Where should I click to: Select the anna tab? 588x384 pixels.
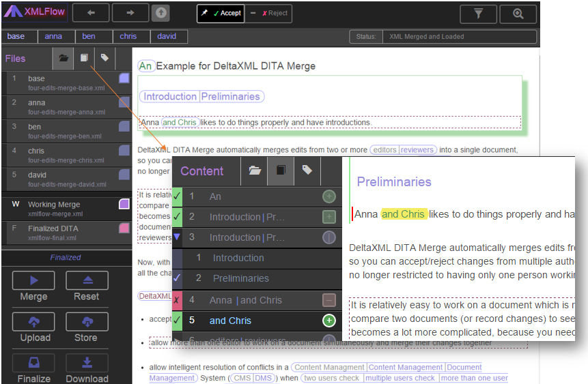pyautogui.click(x=54, y=37)
